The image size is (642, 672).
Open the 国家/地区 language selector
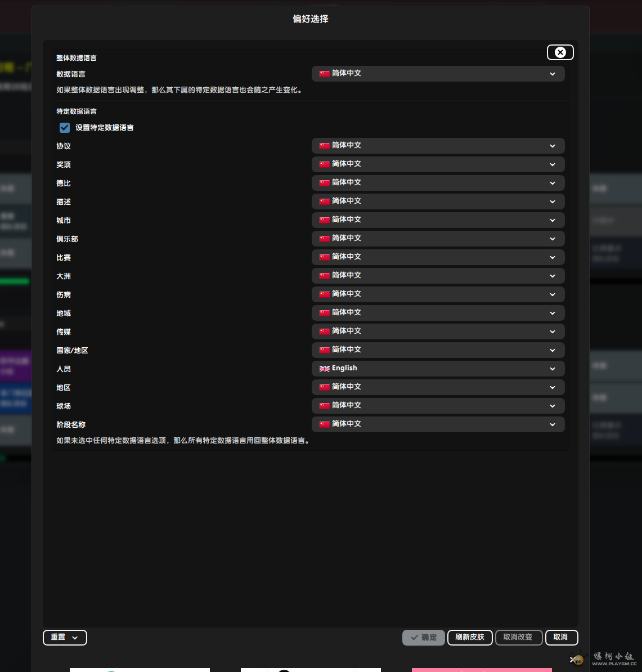tap(438, 350)
